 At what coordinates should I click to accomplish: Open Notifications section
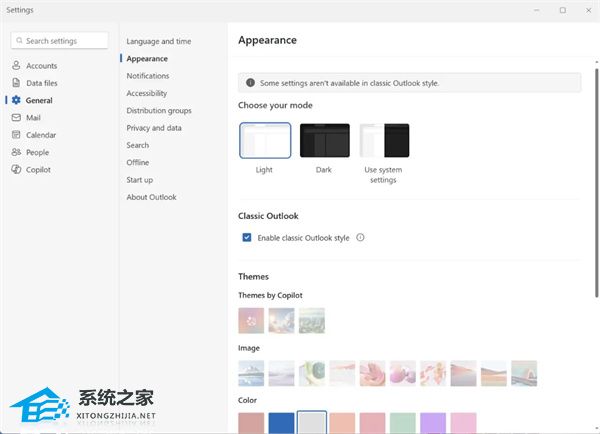point(148,76)
